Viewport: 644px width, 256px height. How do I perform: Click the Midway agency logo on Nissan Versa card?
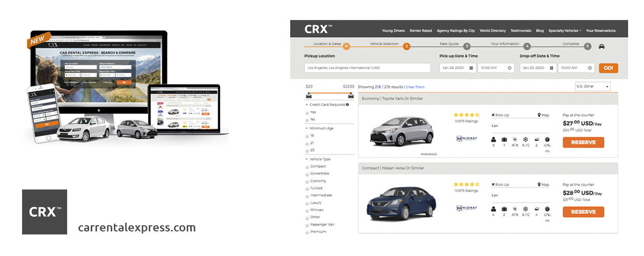tap(467, 208)
